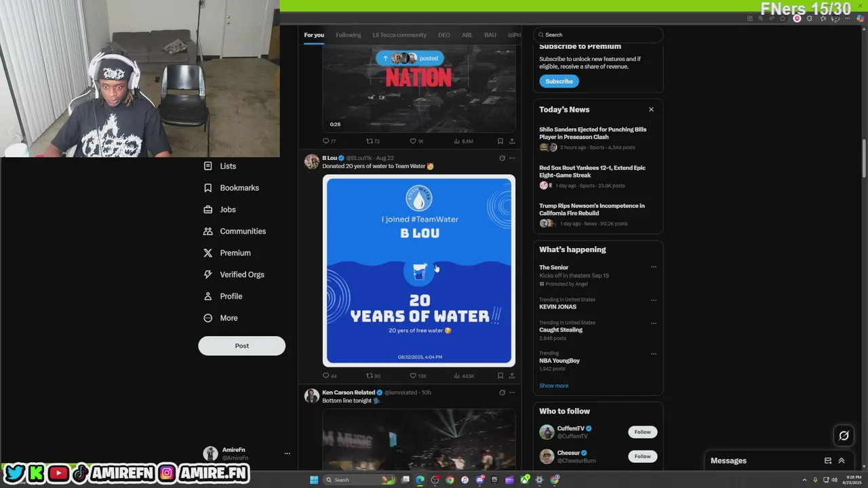Share B Lou's Team Water post
This screenshot has height=488, width=868.
512,375
